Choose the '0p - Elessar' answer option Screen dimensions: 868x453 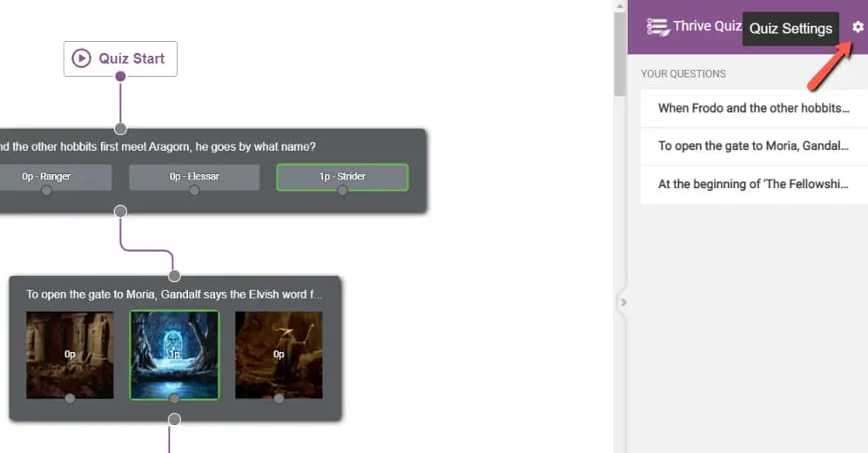tap(194, 177)
